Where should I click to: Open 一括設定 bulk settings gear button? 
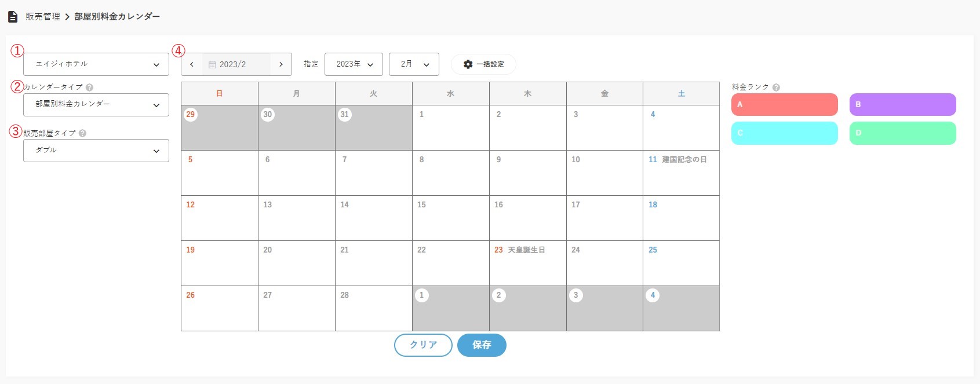point(483,64)
